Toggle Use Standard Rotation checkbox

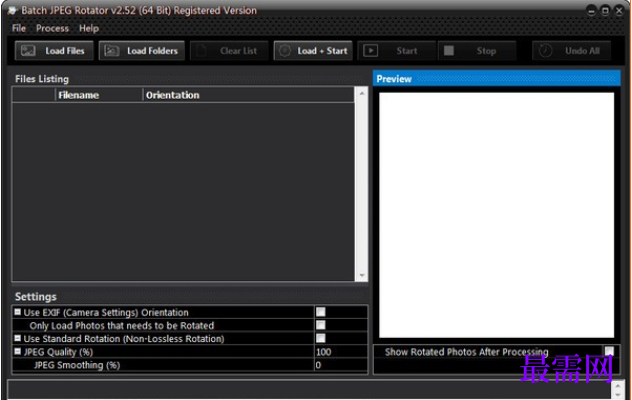pos(320,338)
